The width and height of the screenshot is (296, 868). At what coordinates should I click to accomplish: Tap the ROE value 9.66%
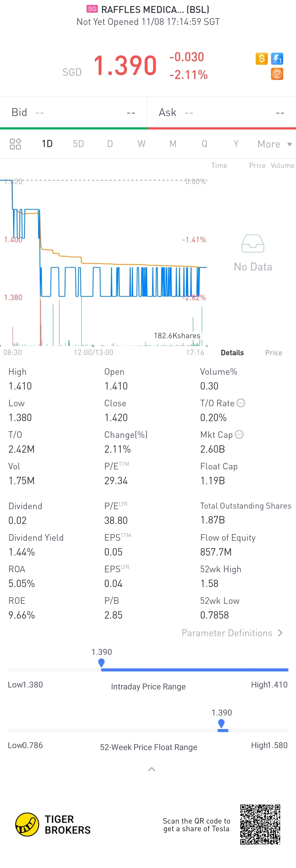click(x=22, y=615)
